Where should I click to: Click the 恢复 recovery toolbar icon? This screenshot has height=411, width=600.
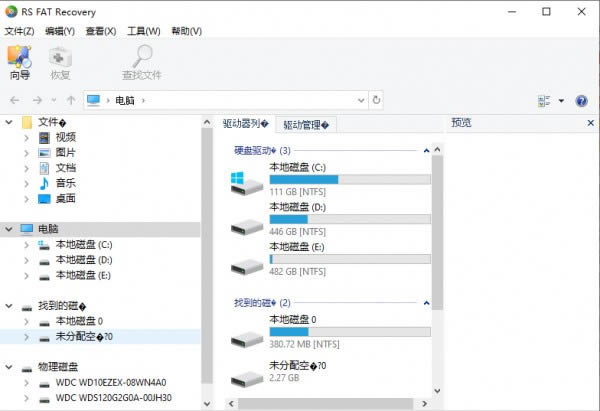(60, 62)
